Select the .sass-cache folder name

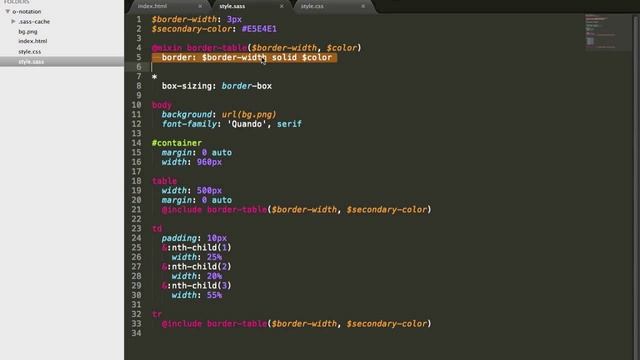click(x=34, y=22)
